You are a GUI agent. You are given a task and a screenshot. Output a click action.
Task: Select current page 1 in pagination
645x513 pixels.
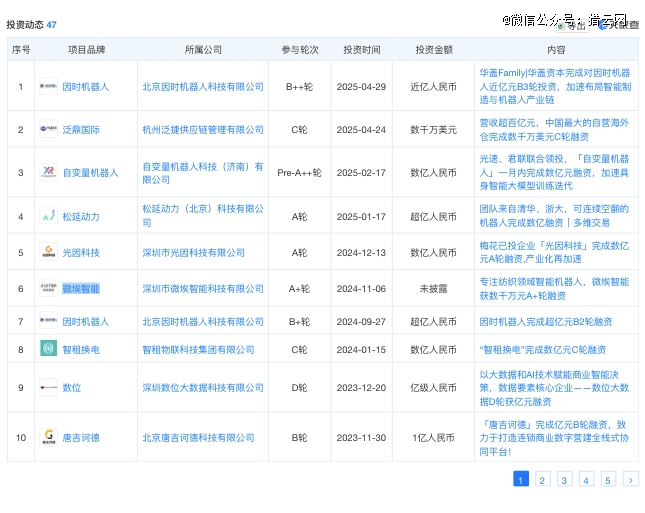tap(521, 480)
